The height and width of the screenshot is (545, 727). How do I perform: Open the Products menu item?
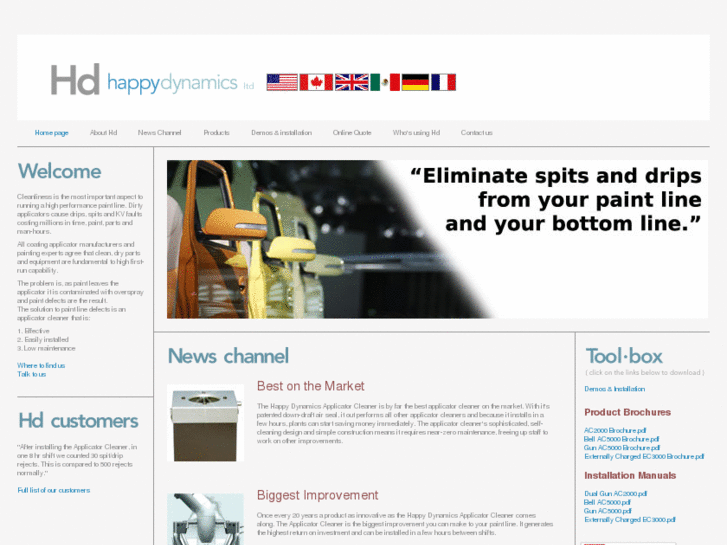pos(217,133)
